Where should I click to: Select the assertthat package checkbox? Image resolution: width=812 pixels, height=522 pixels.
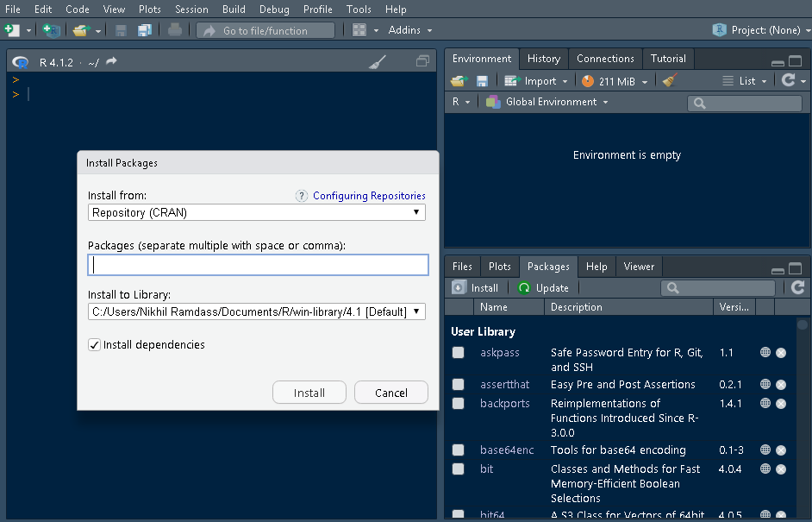pyautogui.click(x=458, y=384)
